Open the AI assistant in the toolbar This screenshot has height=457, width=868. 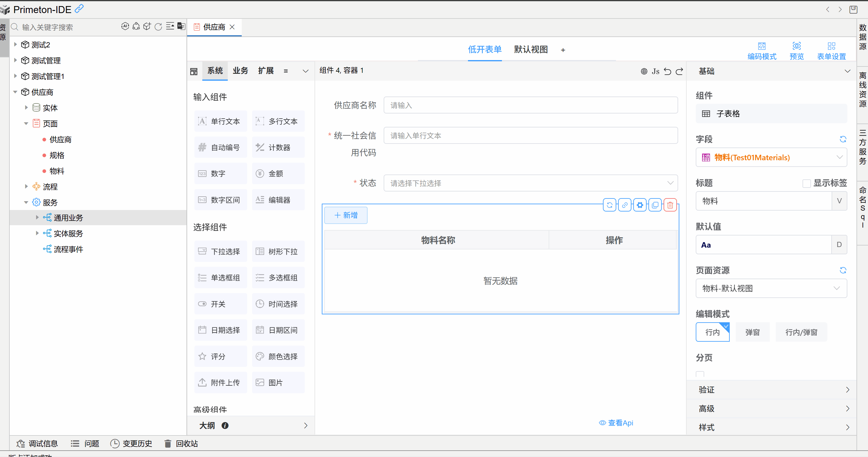click(125, 26)
